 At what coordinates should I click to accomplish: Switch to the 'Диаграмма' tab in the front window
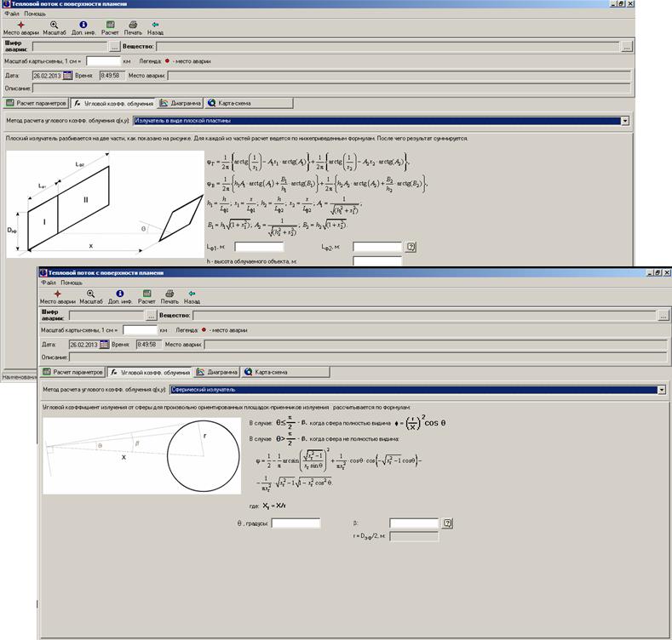pyautogui.click(x=215, y=372)
